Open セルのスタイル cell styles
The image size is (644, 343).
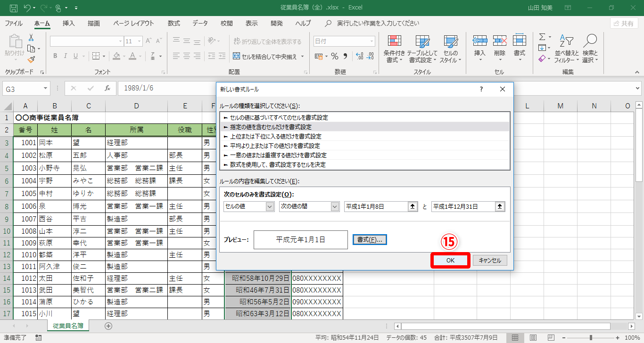pos(451,49)
